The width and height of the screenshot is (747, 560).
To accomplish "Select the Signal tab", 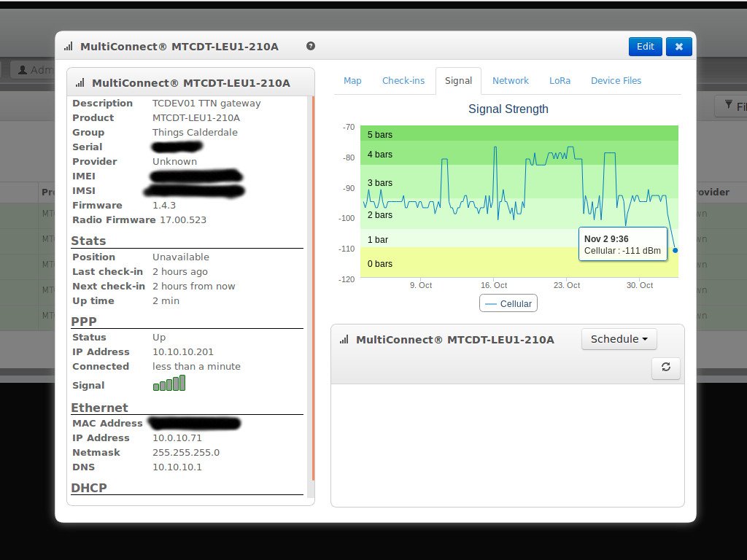I will (x=458, y=80).
